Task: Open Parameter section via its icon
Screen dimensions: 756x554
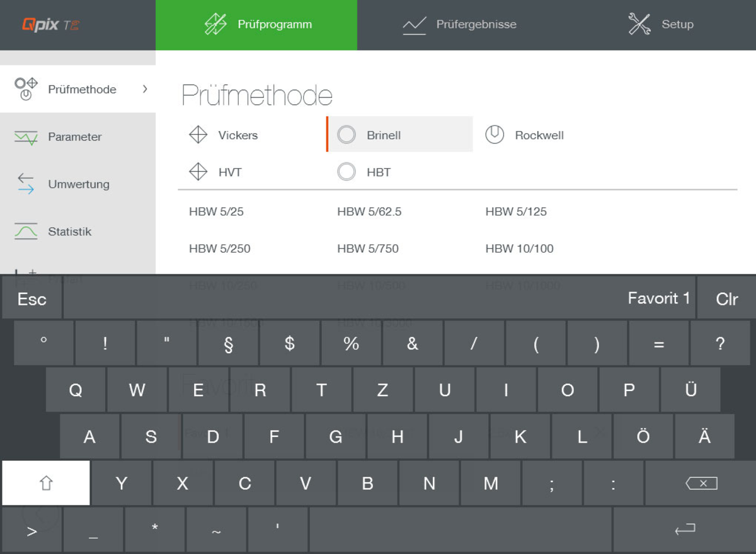Action: click(x=26, y=137)
